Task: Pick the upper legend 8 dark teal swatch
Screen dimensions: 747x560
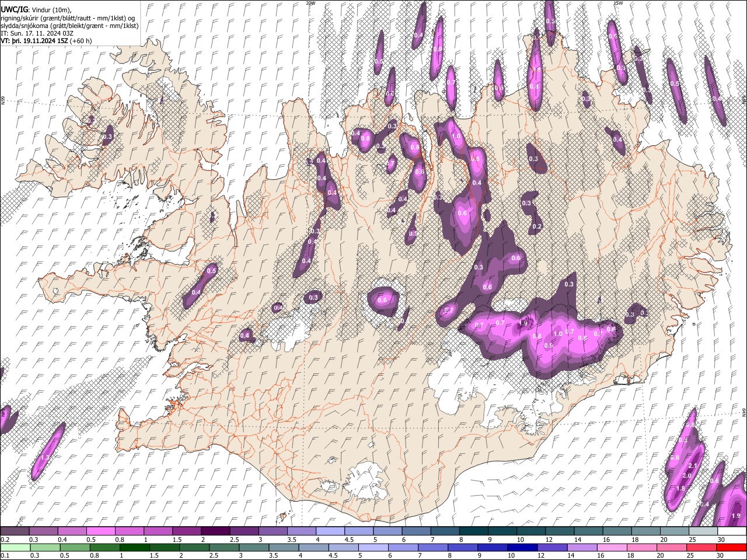Action: (474, 531)
